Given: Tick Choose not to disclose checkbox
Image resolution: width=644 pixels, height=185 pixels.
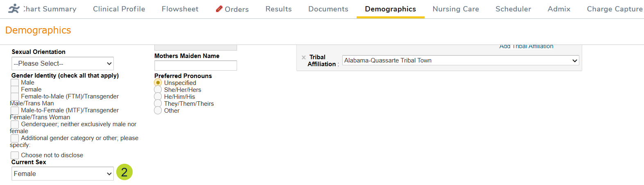Looking at the screenshot, I should click(x=15, y=155).
